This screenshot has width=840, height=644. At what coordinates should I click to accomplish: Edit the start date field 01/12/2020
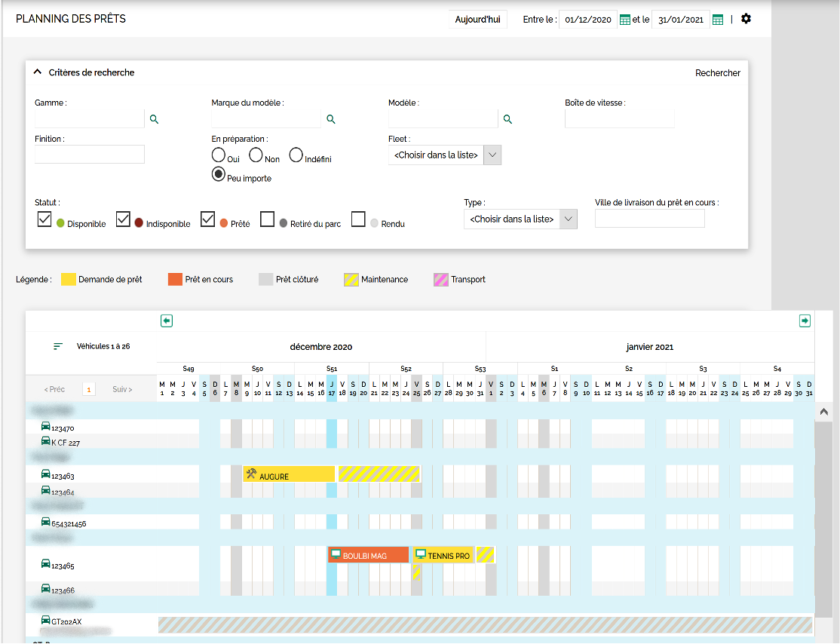[x=588, y=20]
